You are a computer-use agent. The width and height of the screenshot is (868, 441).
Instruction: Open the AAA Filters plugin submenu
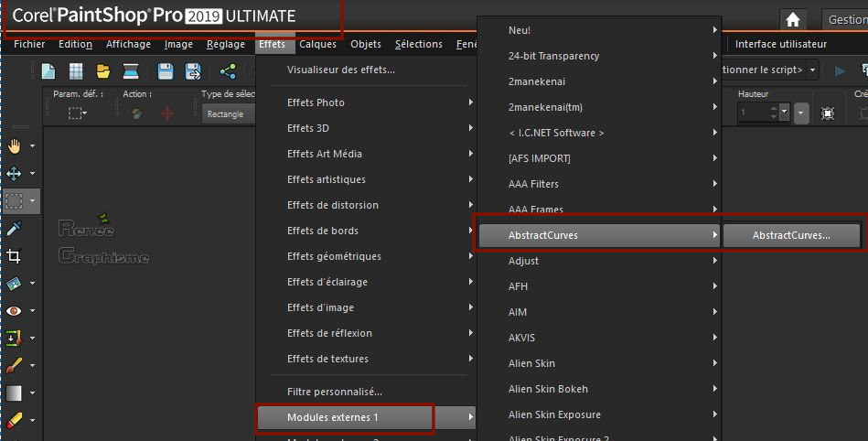click(x=599, y=184)
